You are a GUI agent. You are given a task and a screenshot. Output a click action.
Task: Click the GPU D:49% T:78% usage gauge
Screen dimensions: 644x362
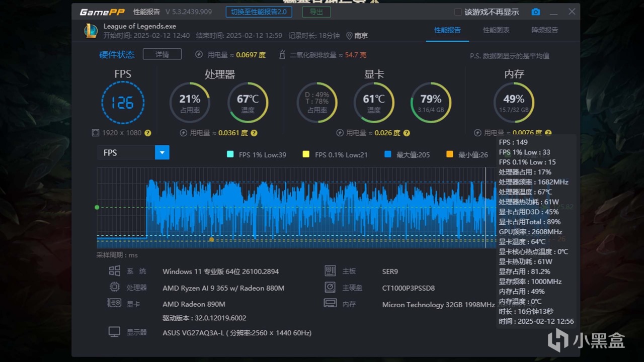(x=317, y=103)
